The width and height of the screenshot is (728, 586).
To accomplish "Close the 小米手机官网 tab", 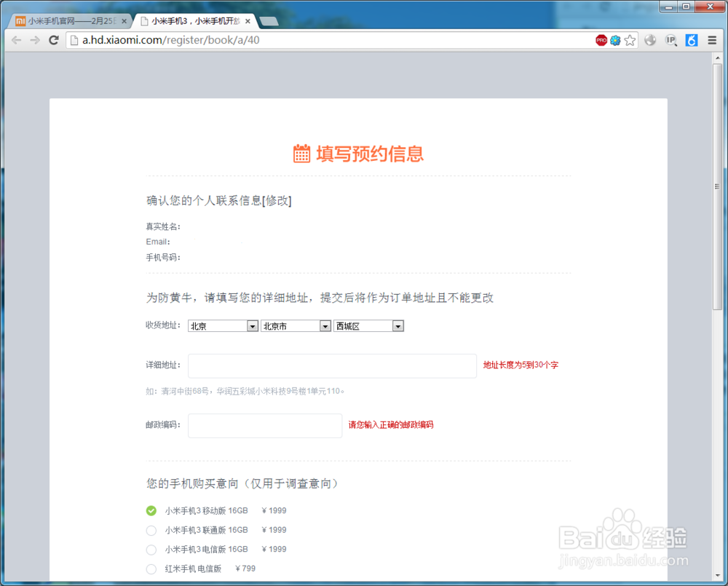I will (x=124, y=21).
